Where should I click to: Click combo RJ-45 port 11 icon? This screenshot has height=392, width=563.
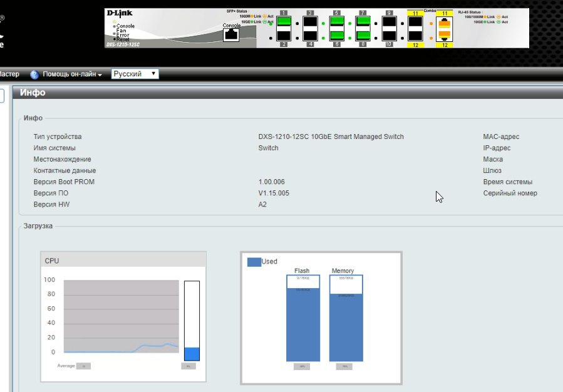pyautogui.click(x=444, y=23)
